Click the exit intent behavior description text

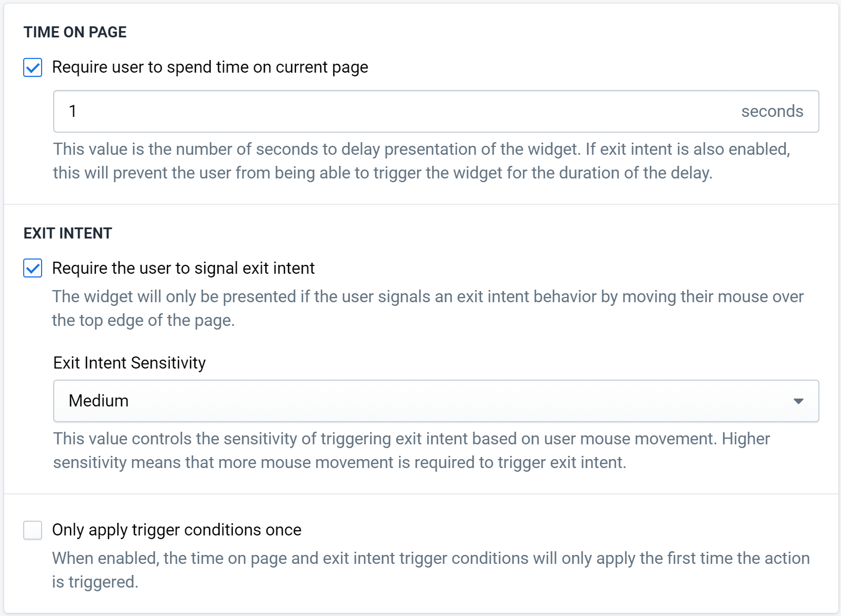[428, 308]
